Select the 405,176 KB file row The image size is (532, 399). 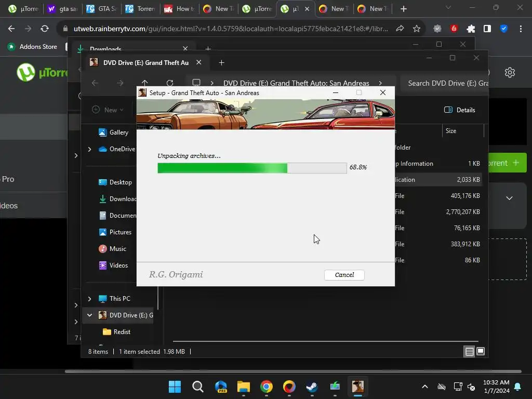pos(437,196)
